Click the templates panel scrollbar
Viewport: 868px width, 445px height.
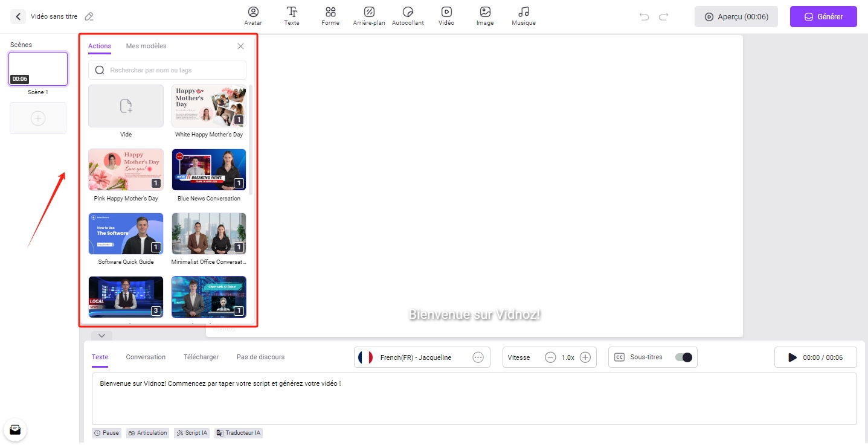click(x=251, y=139)
